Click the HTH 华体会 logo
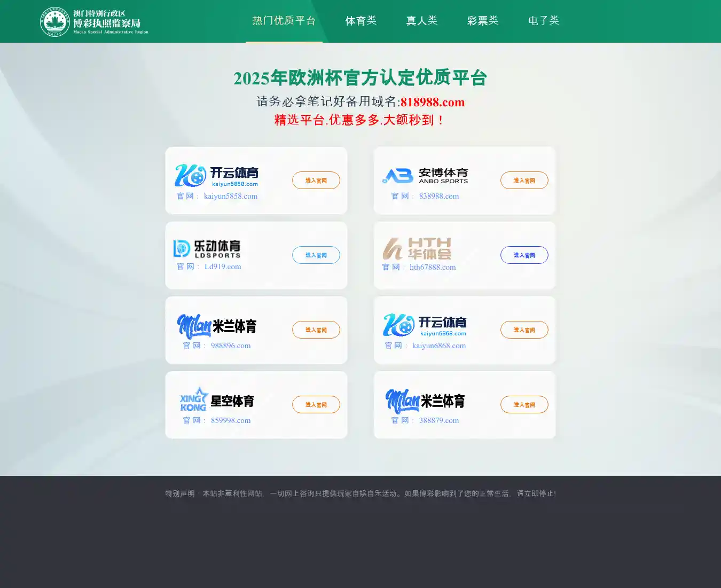The image size is (721, 588). click(x=417, y=249)
